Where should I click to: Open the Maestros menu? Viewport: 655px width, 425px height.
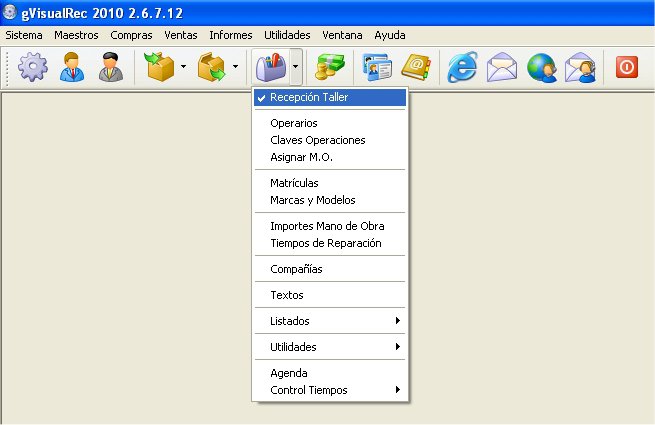click(76, 35)
